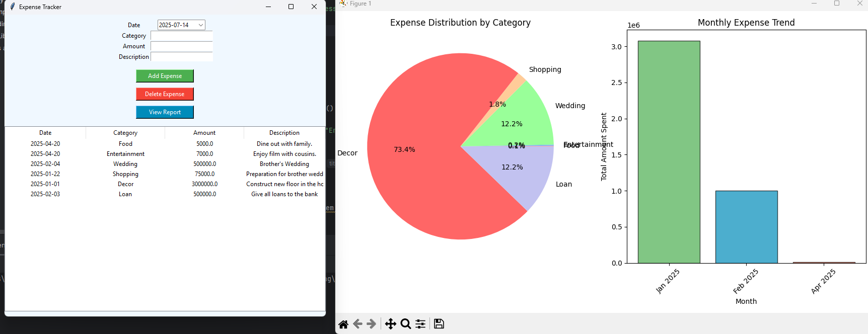Click the 'Monthly Expense Trend' chart title

(x=746, y=23)
